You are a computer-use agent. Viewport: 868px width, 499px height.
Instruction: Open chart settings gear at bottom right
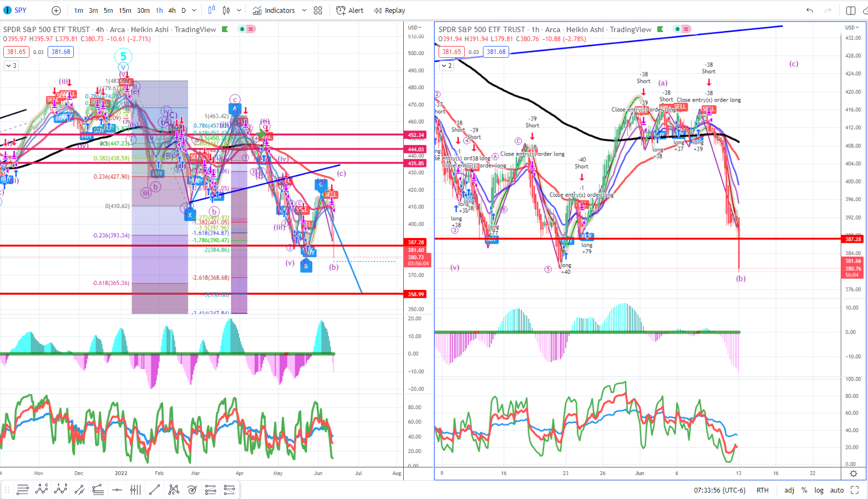coord(854,473)
